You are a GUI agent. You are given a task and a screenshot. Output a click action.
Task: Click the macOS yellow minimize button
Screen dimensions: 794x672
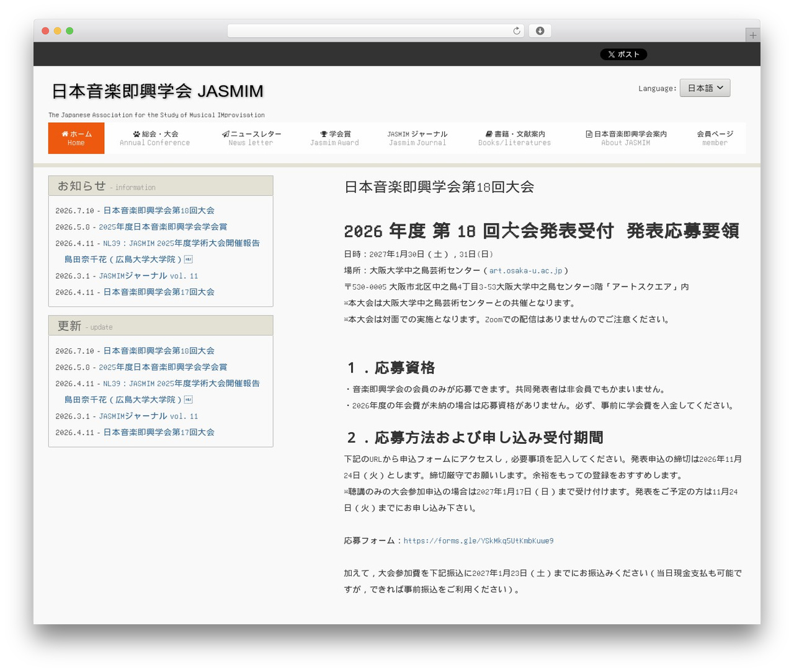(57, 31)
